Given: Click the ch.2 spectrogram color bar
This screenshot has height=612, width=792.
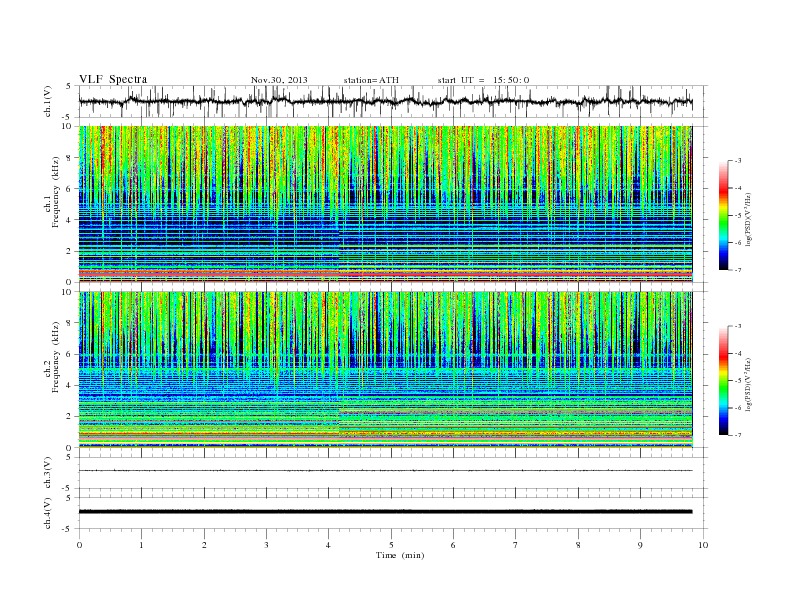Looking at the screenshot, I should [x=723, y=381].
